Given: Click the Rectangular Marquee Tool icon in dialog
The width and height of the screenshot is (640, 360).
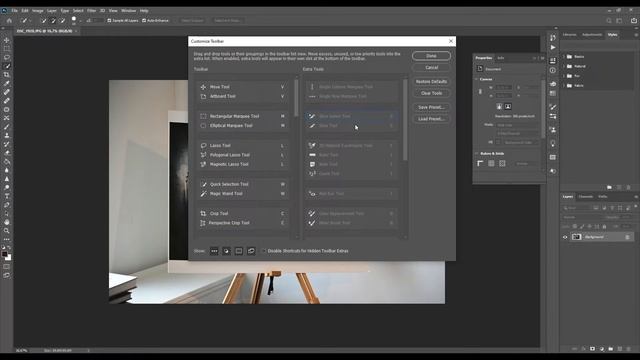Looking at the screenshot, I should [203, 116].
